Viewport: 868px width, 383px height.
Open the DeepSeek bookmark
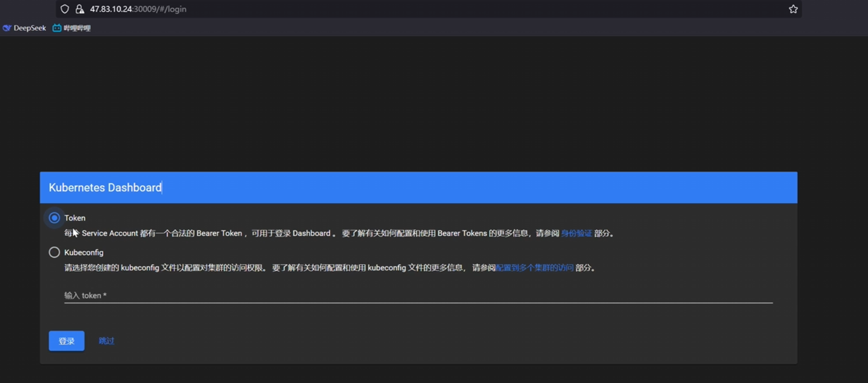pos(25,28)
